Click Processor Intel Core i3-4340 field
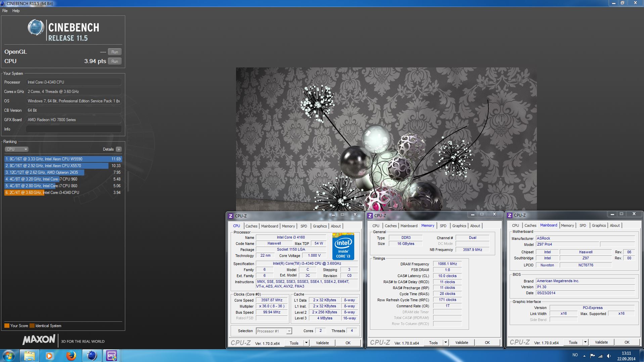 point(74,82)
